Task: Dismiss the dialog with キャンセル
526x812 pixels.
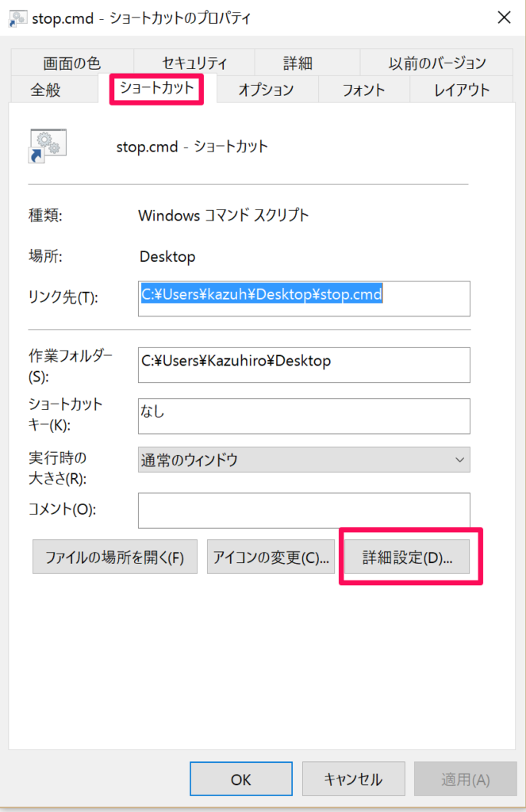Action: click(x=353, y=778)
